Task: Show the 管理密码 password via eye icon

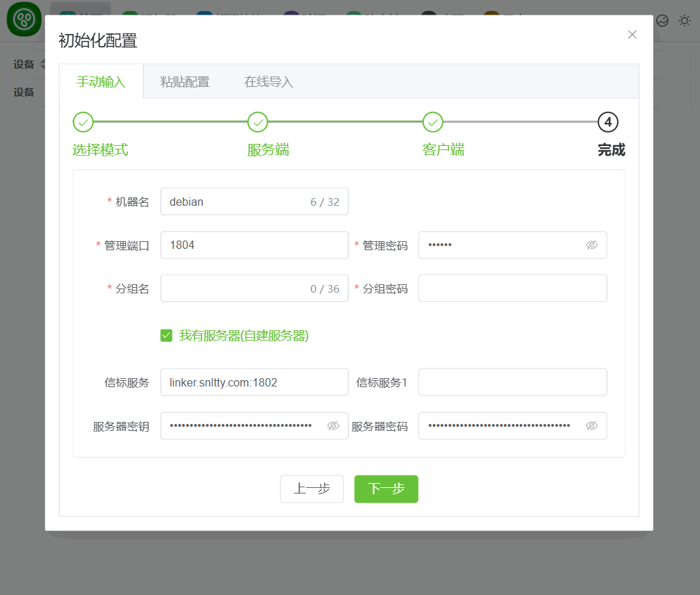Action: tap(592, 245)
